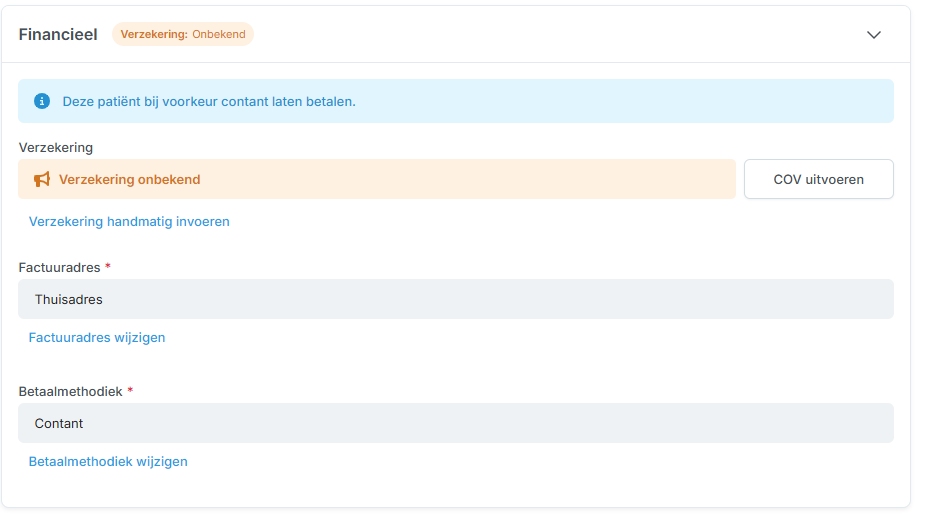Click the 'Financieel' section title

(58, 34)
